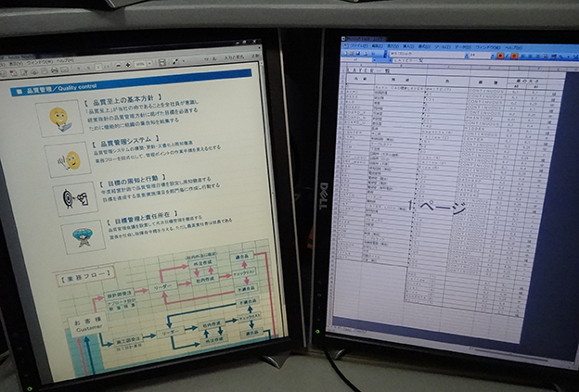Click the zoom out minus button
This screenshot has height=392, width=579.
coord(119,67)
